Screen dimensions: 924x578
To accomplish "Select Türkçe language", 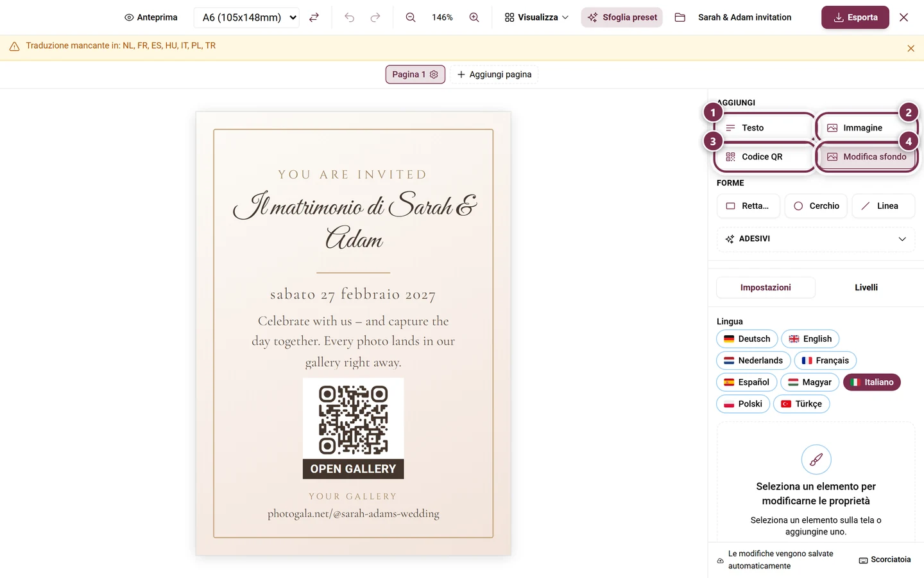I will click(x=801, y=404).
